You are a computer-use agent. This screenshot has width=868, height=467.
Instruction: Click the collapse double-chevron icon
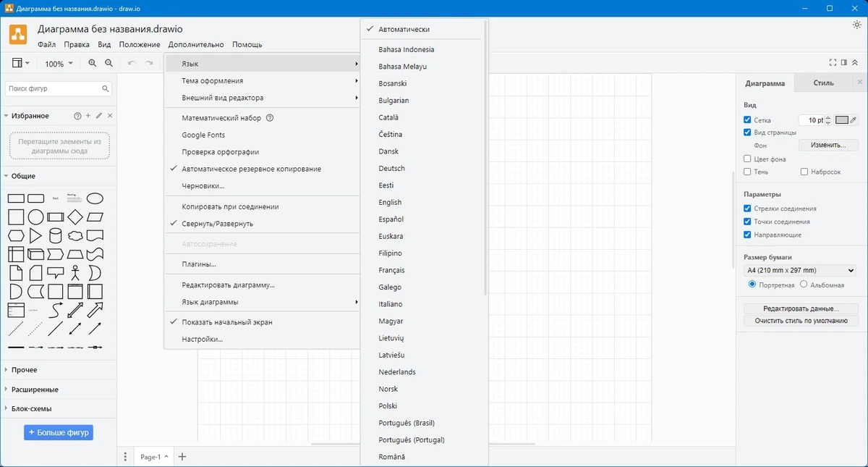(855, 63)
